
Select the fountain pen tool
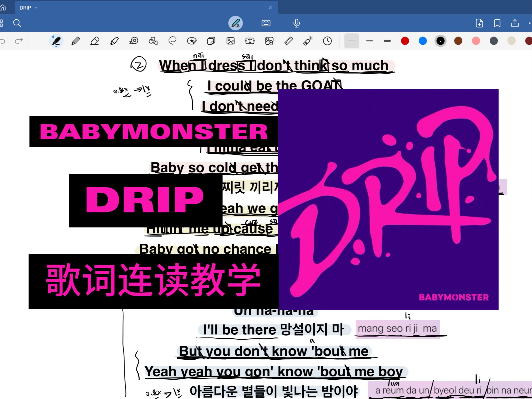56,41
